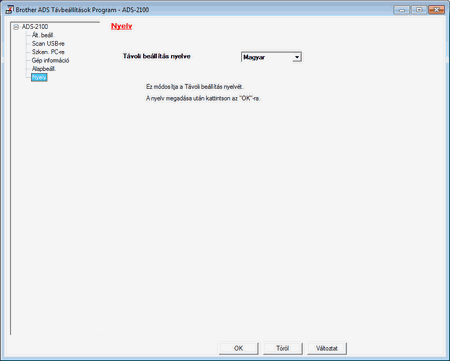Maximize the Brother ADS window

click(419, 10)
